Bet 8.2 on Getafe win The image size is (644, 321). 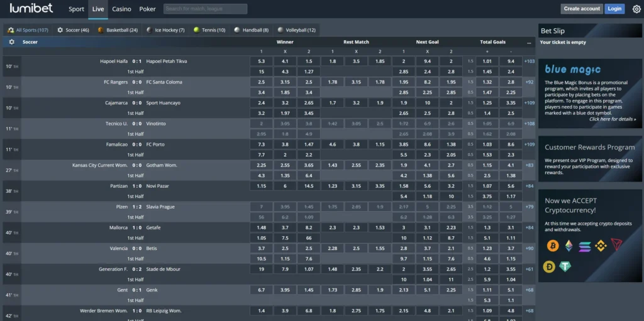(309, 228)
